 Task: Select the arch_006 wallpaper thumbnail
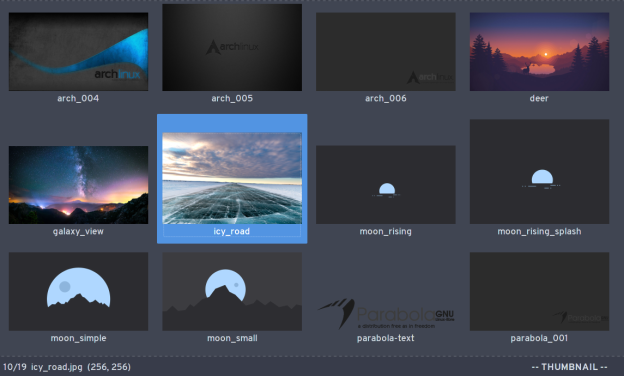(x=386, y=51)
